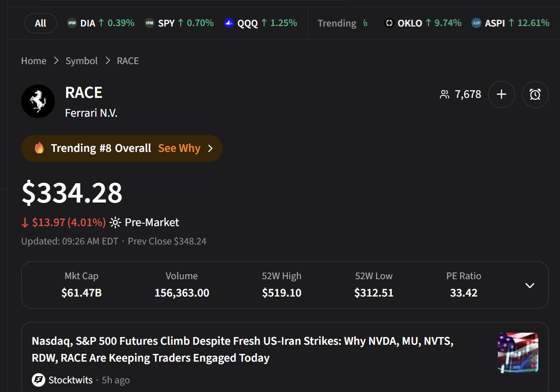Viewport: 560px width, 392px height.
Task: Set a price alert with alarm clock icon
Action: point(535,95)
